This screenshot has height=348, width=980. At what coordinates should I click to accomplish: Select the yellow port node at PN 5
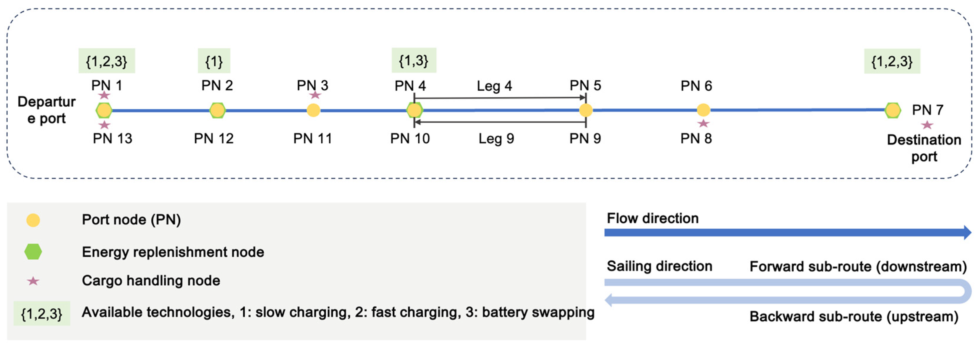pos(586,110)
